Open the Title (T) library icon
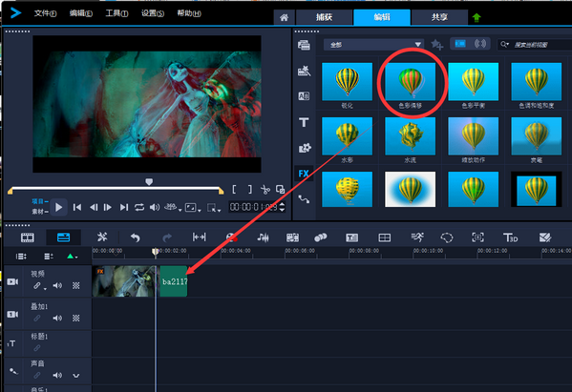 (304, 122)
